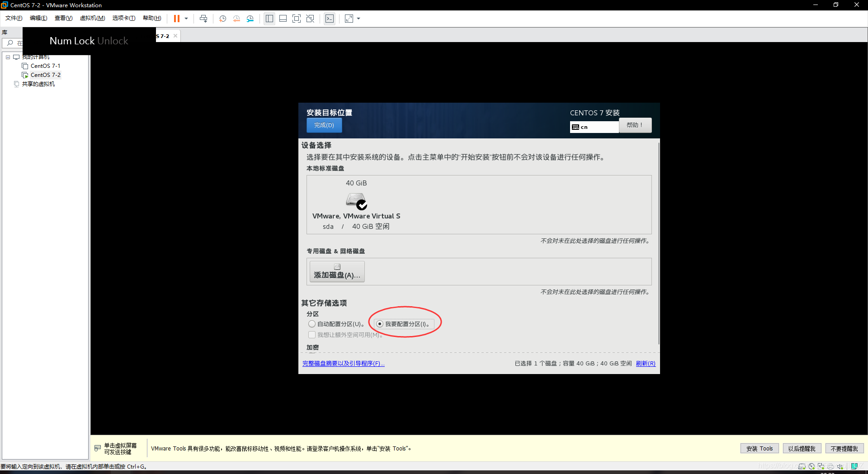Click the keyboard hint icon in VMware Tools bar
Image resolution: width=868 pixels, height=474 pixels.
98,448
